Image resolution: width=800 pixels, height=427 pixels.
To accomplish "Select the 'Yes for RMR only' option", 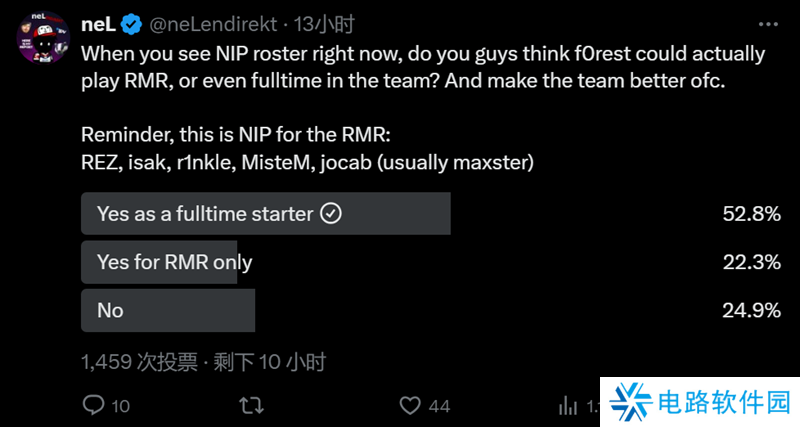I will point(175,262).
